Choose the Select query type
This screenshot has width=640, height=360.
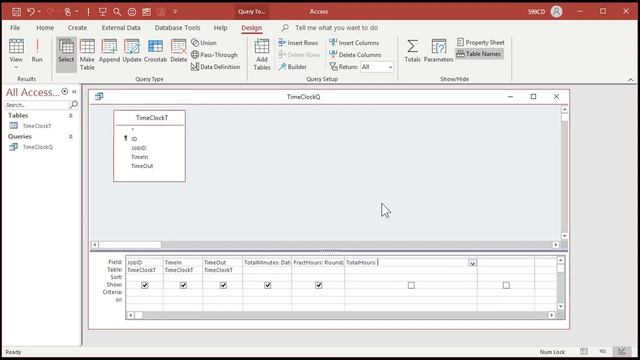[66, 54]
